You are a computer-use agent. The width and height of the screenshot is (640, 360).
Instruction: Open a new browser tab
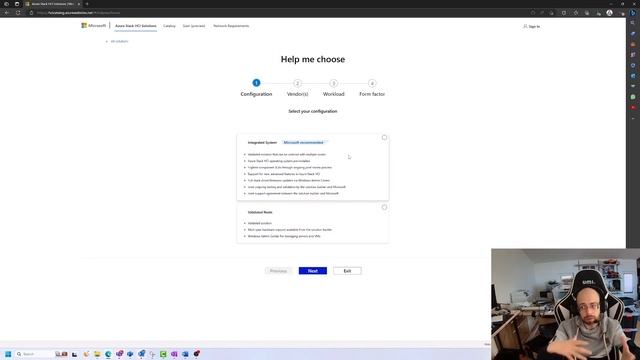87,4
